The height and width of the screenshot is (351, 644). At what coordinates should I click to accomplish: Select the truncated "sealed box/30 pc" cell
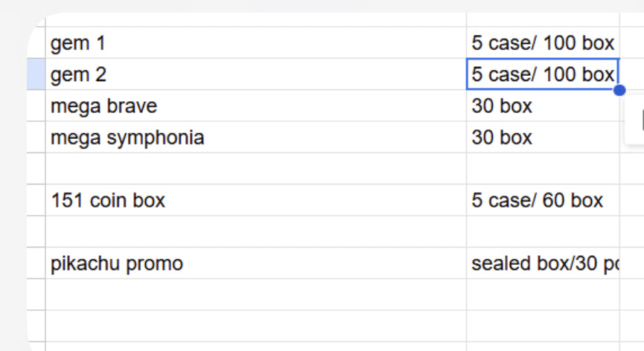coord(543,263)
